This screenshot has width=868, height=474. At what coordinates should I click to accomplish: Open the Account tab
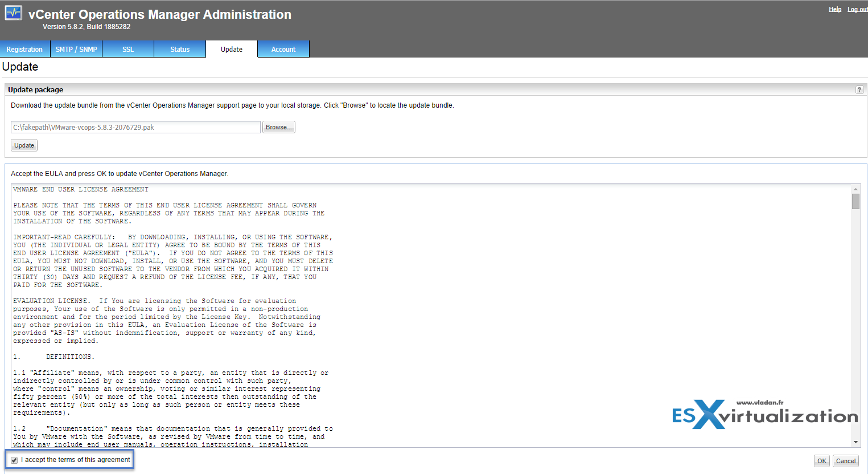click(x=283, y=50)
